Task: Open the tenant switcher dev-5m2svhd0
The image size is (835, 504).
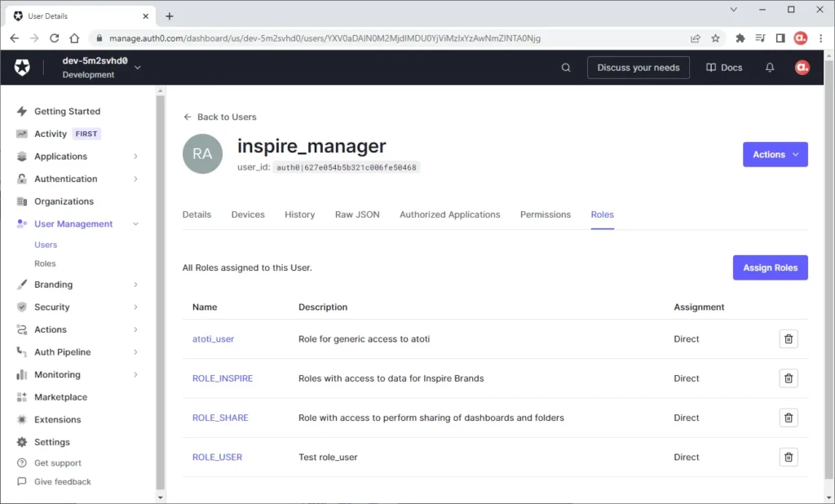Action: pyautogui.click(x=101, y=68)
